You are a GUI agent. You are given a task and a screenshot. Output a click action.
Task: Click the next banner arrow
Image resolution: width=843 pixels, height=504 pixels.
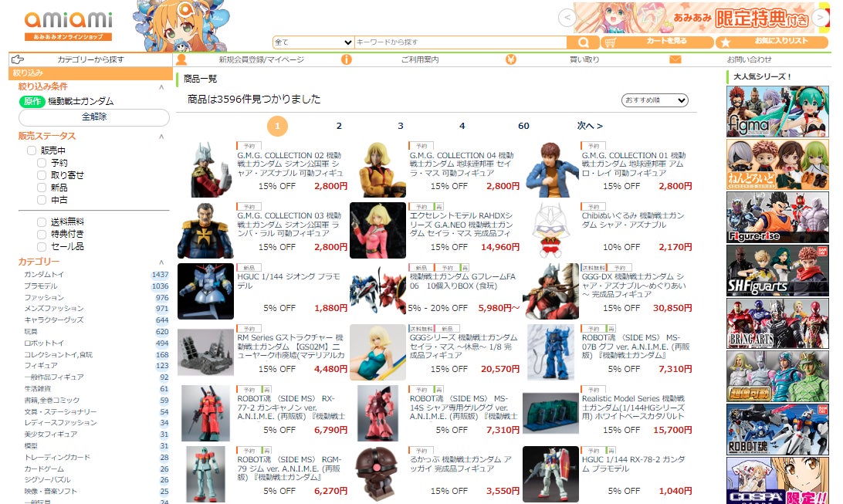(821, 18)
